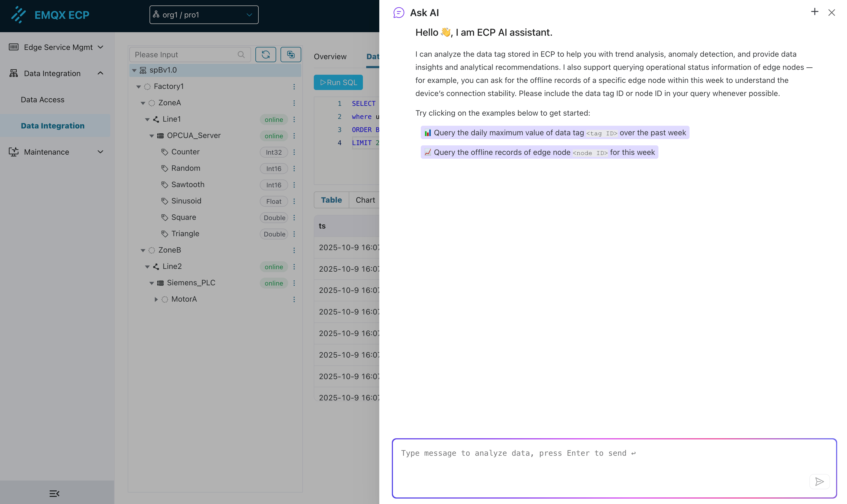
Task: Send the chat message with the paper-plane icon
Action: coord(819,482)
